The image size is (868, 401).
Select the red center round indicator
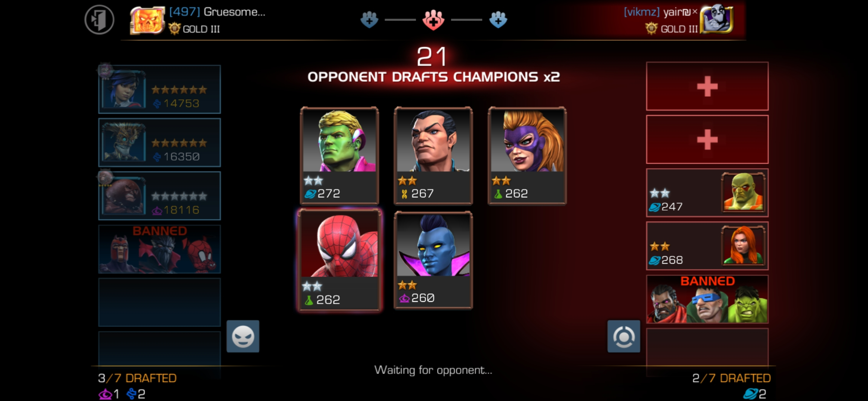pos(433,19)
